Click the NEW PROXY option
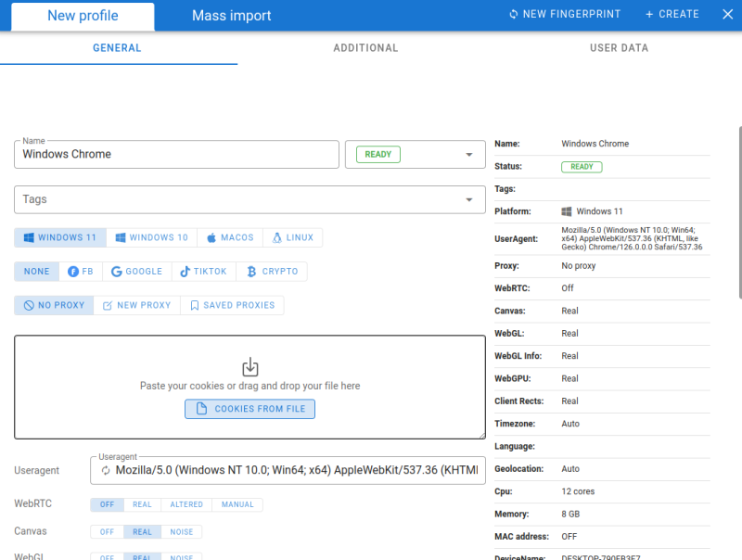 tap(136, 304)
